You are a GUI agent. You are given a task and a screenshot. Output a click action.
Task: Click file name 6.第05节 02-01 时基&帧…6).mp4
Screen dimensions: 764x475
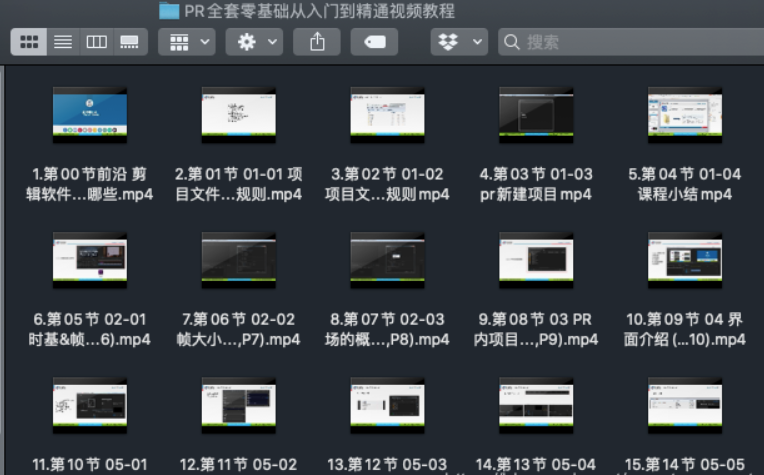[x=90, y=329]
